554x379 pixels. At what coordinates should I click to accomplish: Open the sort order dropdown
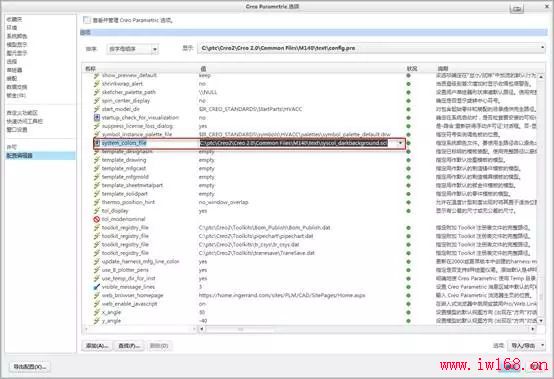132,49
